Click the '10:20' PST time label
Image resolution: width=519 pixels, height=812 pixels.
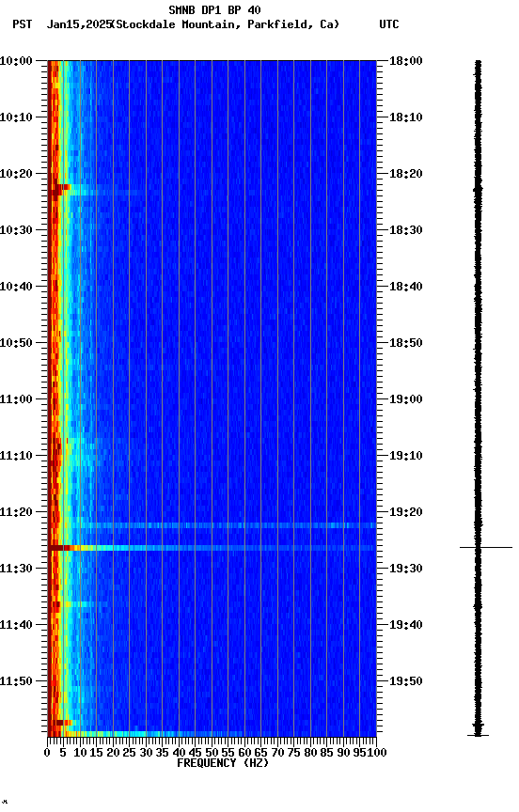point(16,174)
